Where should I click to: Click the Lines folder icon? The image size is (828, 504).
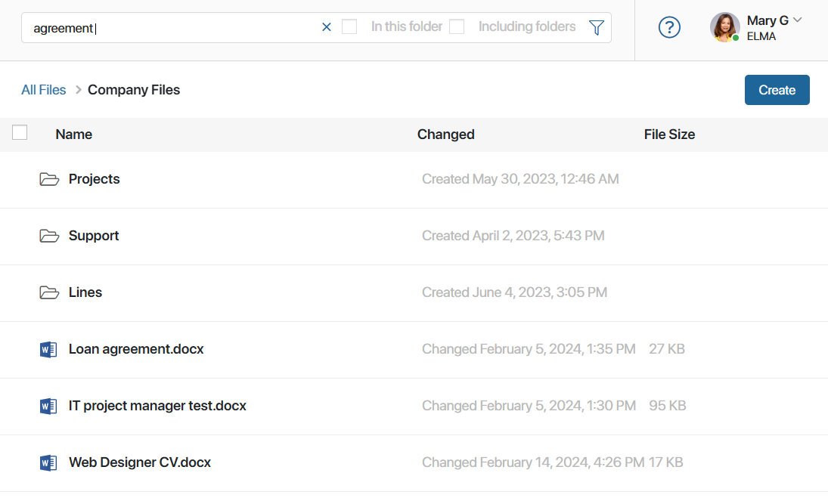49,292
